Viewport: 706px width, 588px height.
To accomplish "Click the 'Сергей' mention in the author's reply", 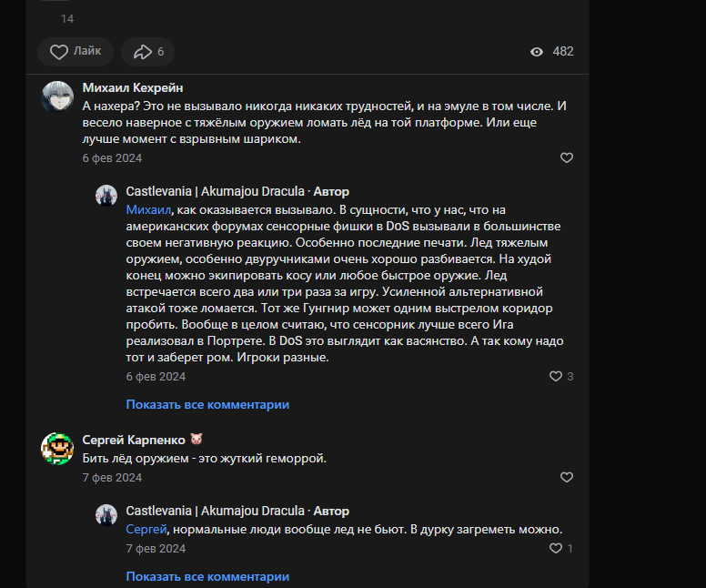I will point(144,529).
